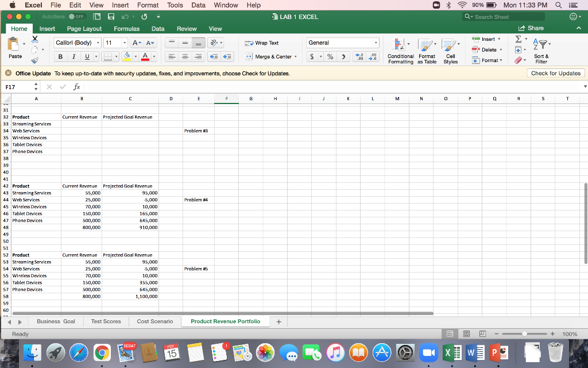This screenshot has height=368, width=588.
Task: Click the Decrease Indent icon
Action: pos(214,57)
